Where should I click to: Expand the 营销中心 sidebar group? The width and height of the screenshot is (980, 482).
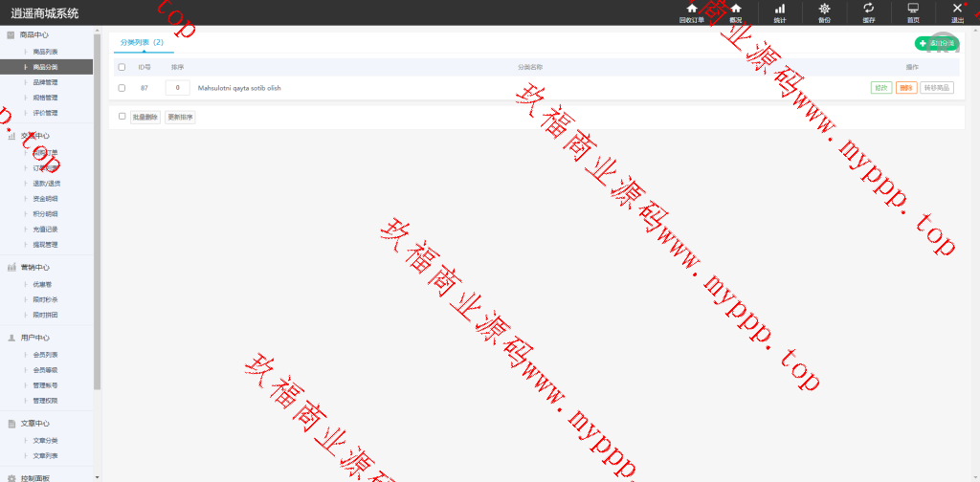coord(34,268)
